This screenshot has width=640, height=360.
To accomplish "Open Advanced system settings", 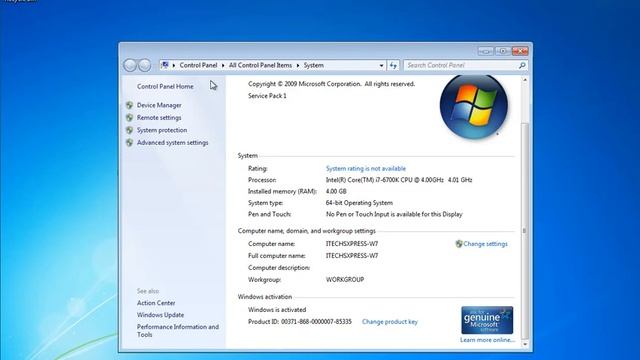I will [173, 142].
